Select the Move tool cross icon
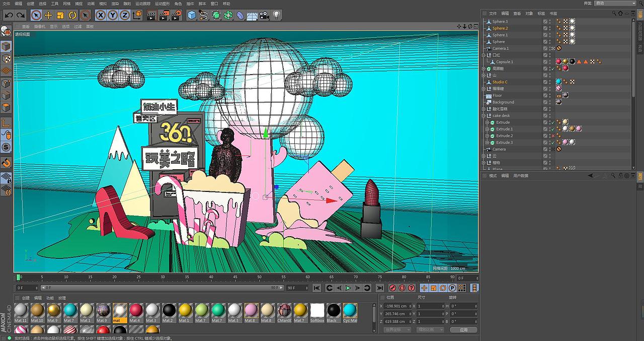This screenshot has height=341, width=644. click(48, 15)
